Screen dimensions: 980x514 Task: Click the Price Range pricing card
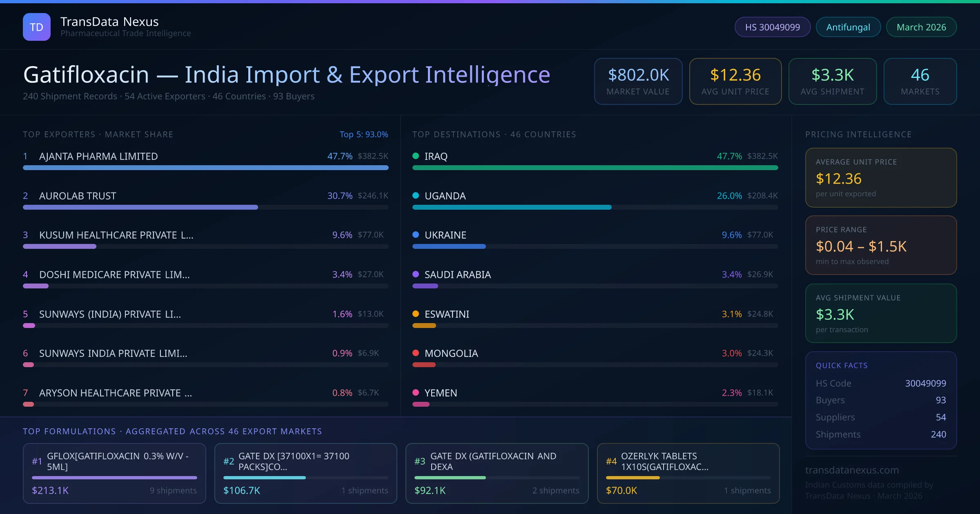tap(880, 245)
